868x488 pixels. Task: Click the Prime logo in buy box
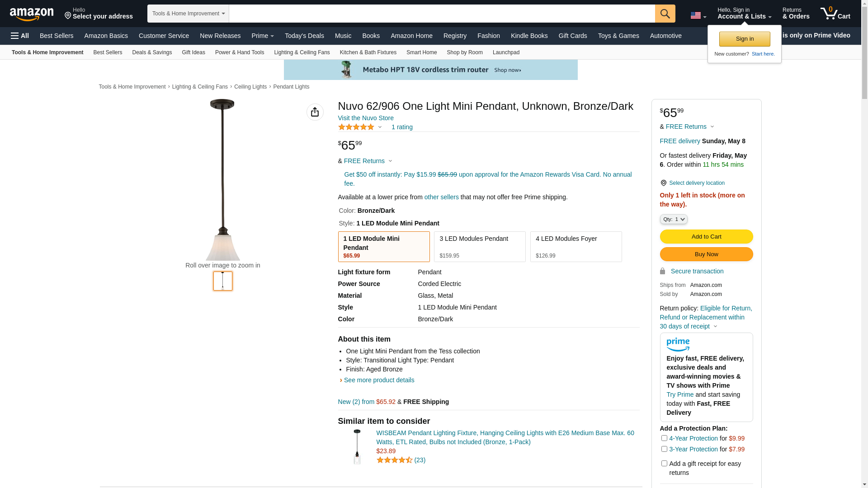click(678, 345)
